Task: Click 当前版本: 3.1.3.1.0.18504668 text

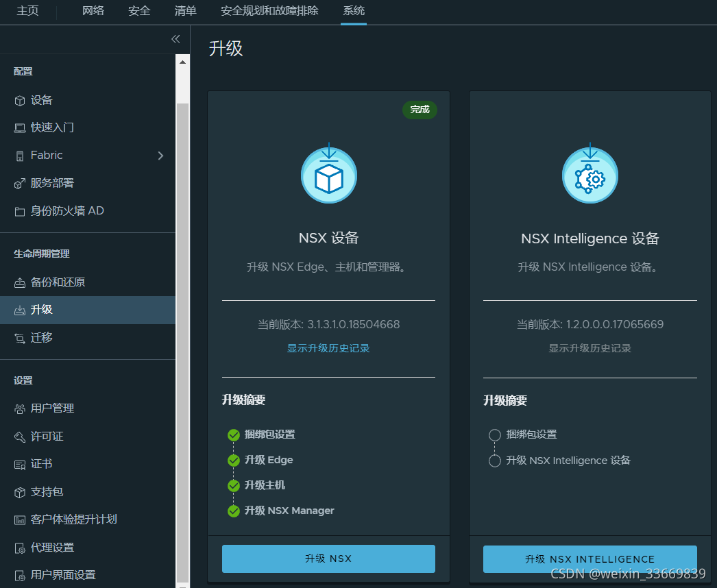Action: click(x=328, y=325)
